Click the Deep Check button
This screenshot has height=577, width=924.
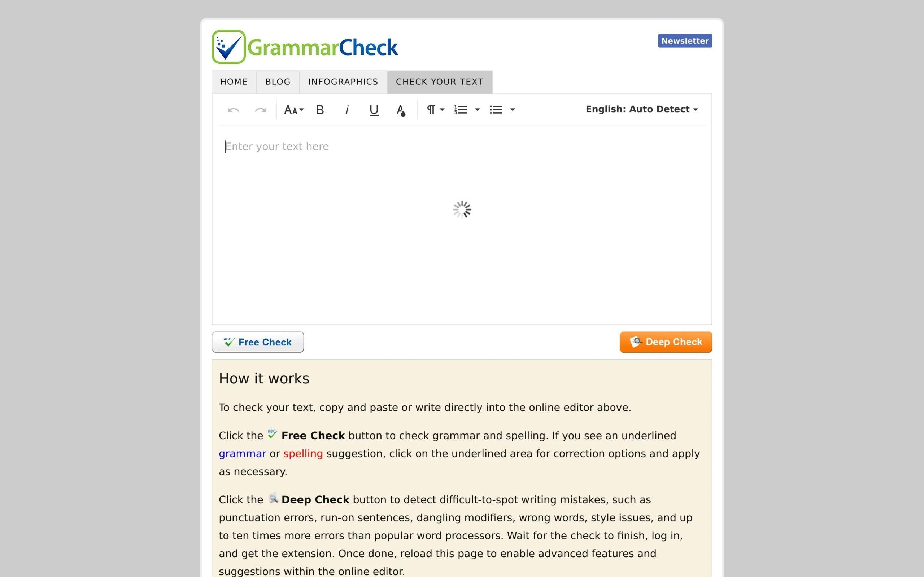(665, 342)
